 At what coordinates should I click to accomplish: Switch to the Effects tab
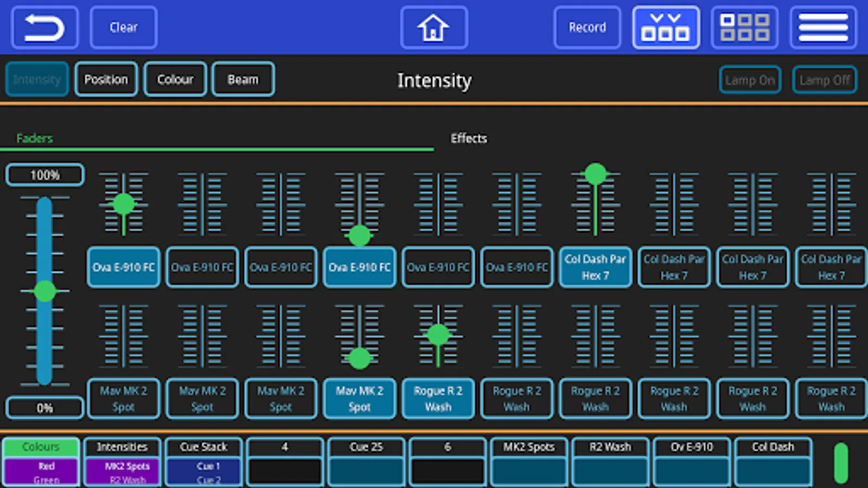[x=469, y=138]
